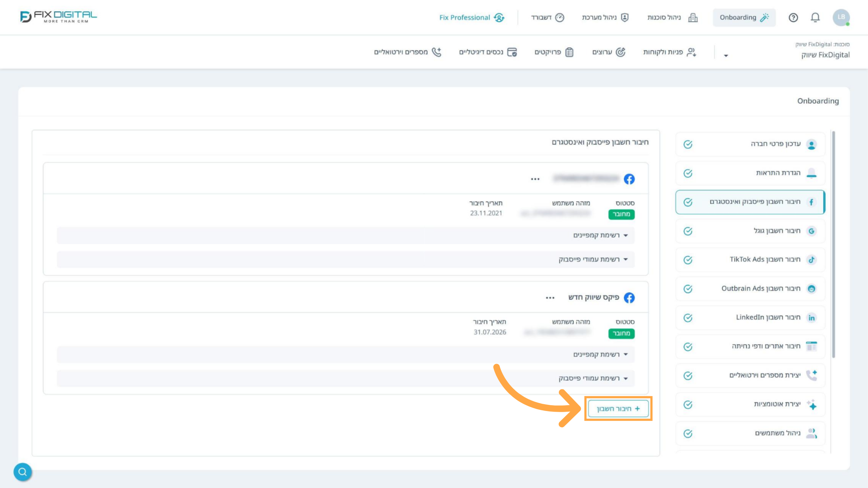Click check mark next to הגדרת התראות

tap(688, 173)
